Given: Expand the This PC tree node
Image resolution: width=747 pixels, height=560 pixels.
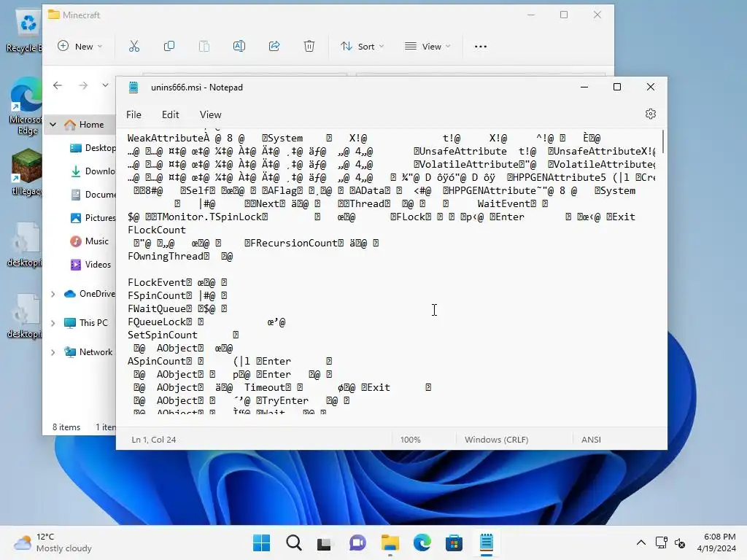Looking at the screenshot, I should click(53, 323).
